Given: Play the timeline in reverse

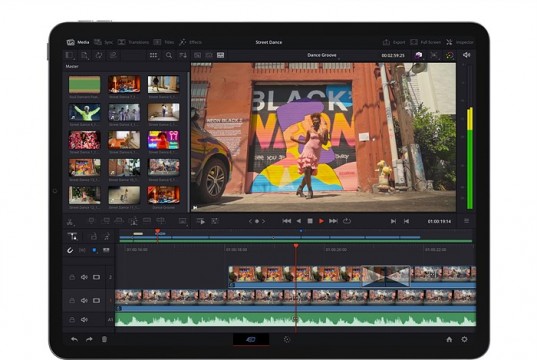Looking at the screenshot, I should (299, 221).
